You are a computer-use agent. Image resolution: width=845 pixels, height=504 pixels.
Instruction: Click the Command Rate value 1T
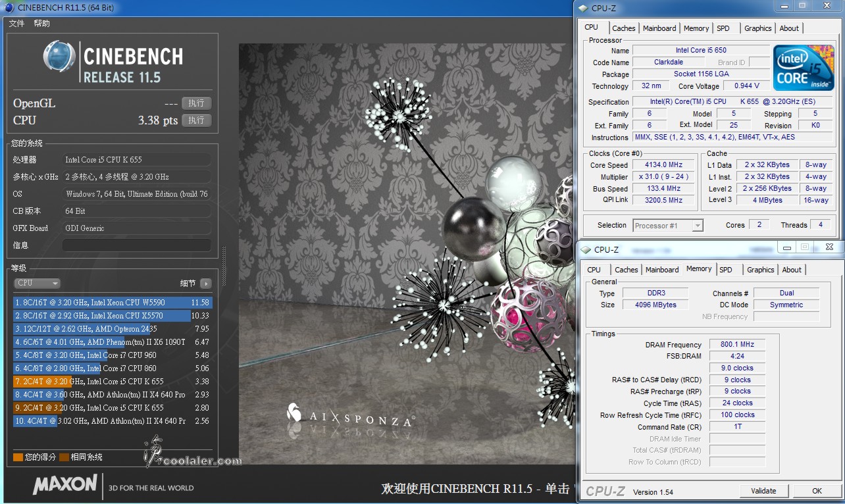(x=737, y=427)
